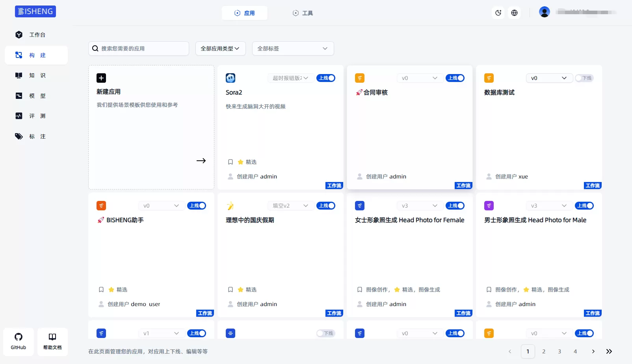Toggle 合同审核 online switch

point(455,78)
